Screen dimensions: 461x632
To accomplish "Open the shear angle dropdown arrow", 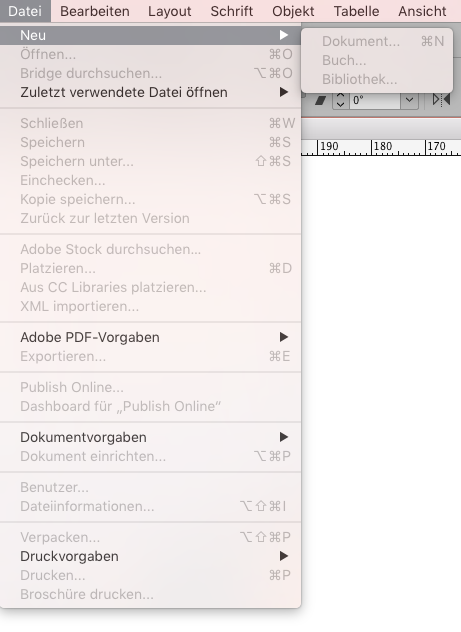I will 409,100.
